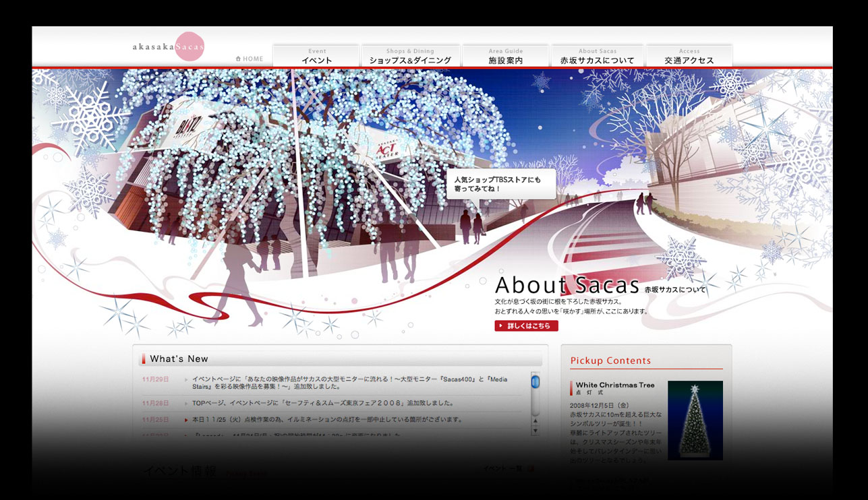868x500 pixels.
Task: Open the セーフティ&スムーズ東京フェア2008 news item
Action: click(x=322, y=403)
